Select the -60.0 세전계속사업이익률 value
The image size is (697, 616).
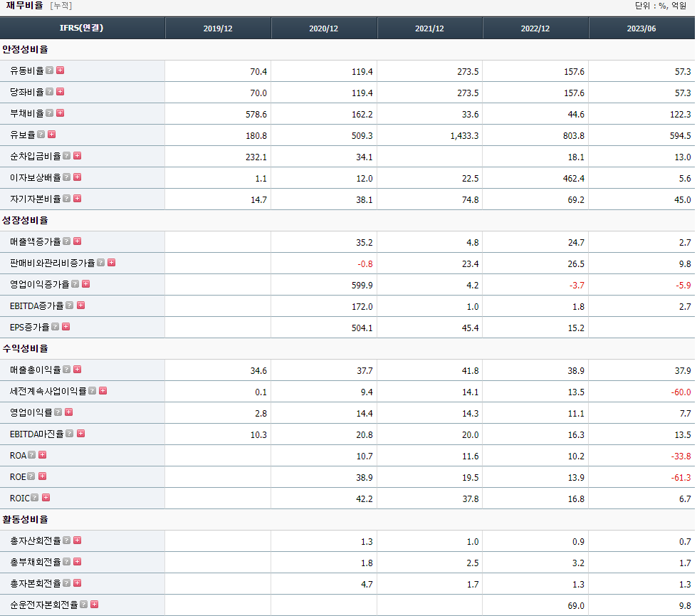pyautogui.click(x=681, y=392)
